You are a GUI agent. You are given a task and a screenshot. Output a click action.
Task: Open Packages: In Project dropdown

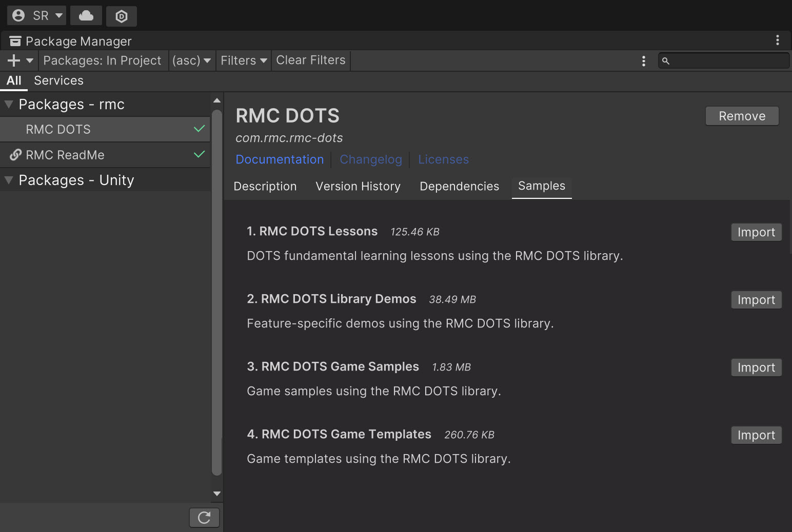[102, 60]
